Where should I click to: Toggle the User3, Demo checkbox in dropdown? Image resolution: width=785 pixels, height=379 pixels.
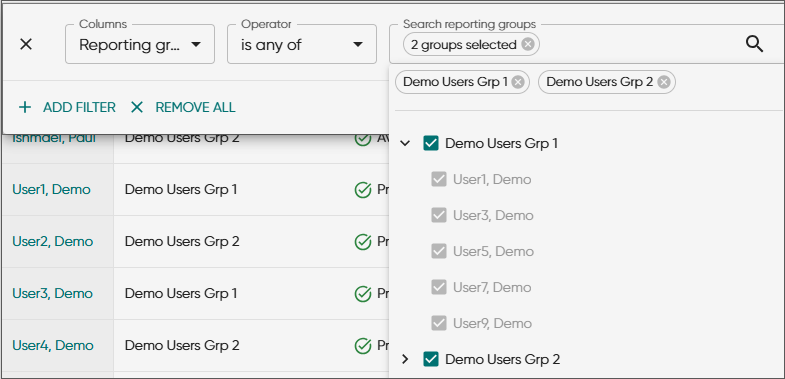coord(439,215)
